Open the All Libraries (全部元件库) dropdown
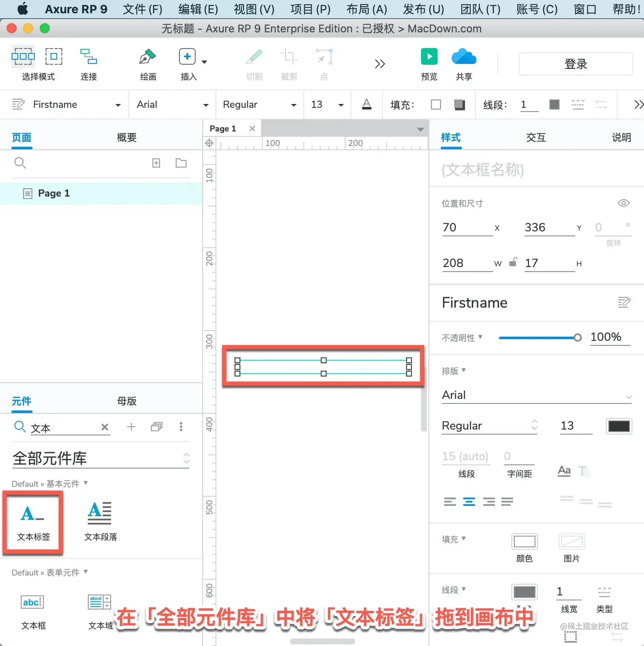644x646 pixels. pyautogui.click(x=101, y=459)
